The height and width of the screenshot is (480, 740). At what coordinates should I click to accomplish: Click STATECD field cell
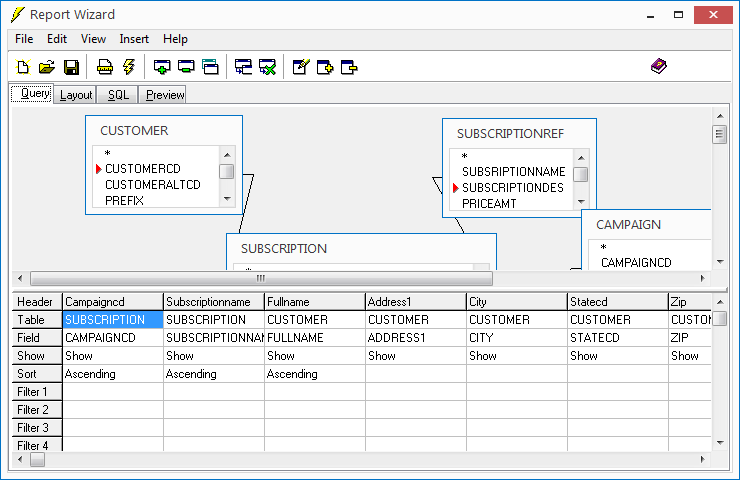click(x=618, y=337)
